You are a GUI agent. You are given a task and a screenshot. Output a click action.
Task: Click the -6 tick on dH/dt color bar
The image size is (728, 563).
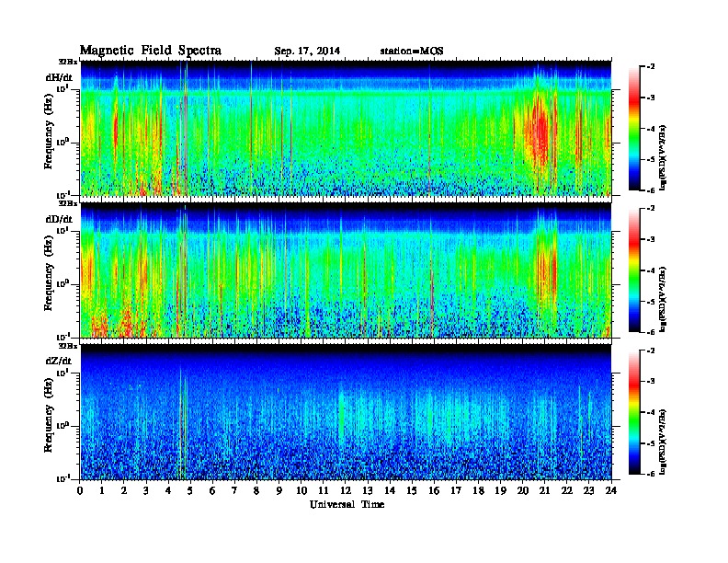[x=651, y=190]
